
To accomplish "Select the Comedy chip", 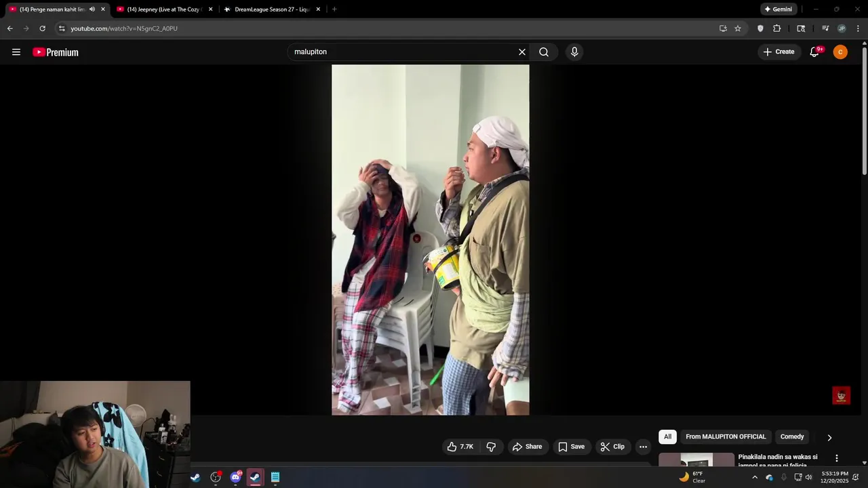I will pos(792,437).
